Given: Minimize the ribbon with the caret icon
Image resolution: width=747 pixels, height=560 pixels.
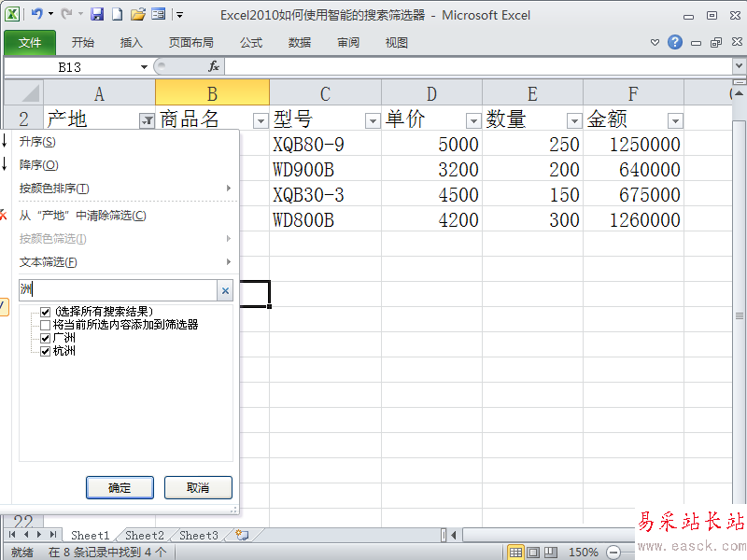Looking at the screenshot, I should click(x=655, y=42).
